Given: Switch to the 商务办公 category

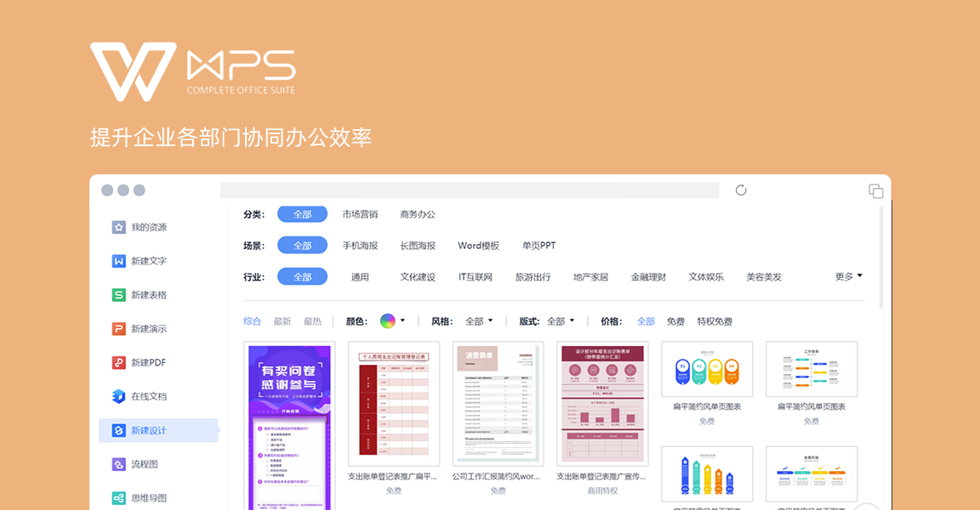Looking at the screenshot, I should (x=418, y=214).
